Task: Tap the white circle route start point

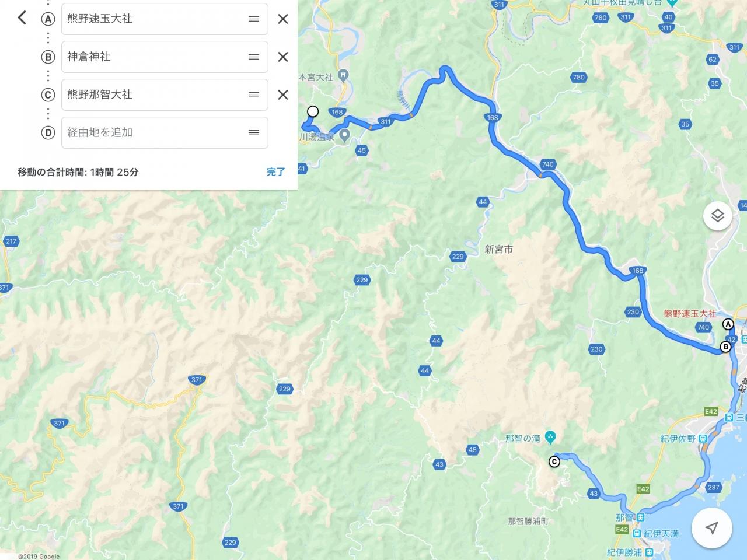Action: [x=313, y=111]
